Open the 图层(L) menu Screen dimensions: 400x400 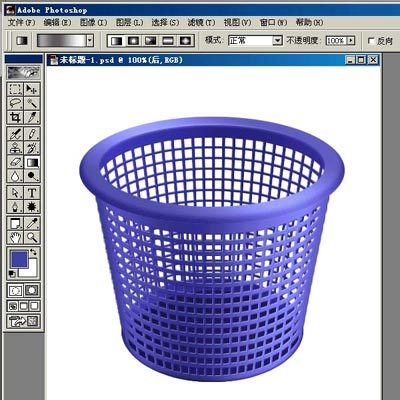coord(129,22)
